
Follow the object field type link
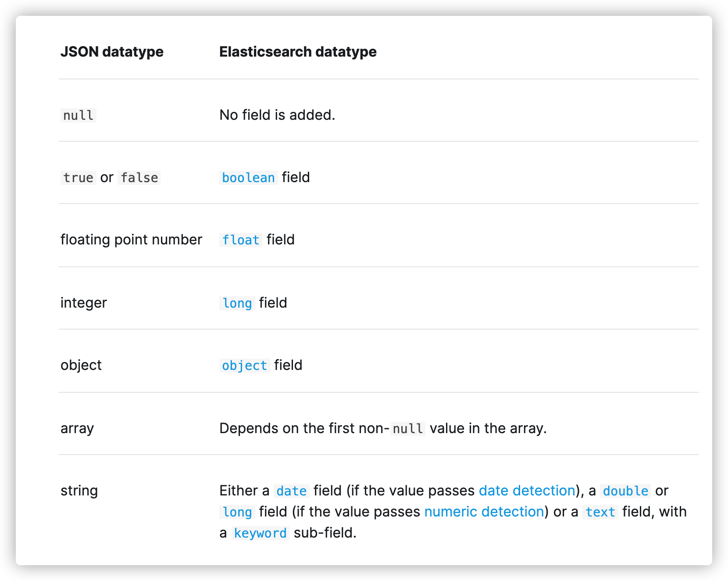tap(244, 366)
